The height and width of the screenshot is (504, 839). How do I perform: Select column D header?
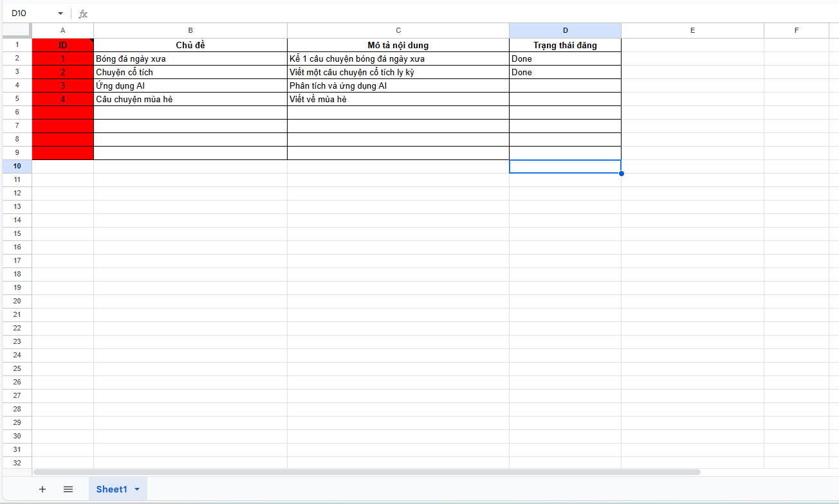tap(565, 30)
